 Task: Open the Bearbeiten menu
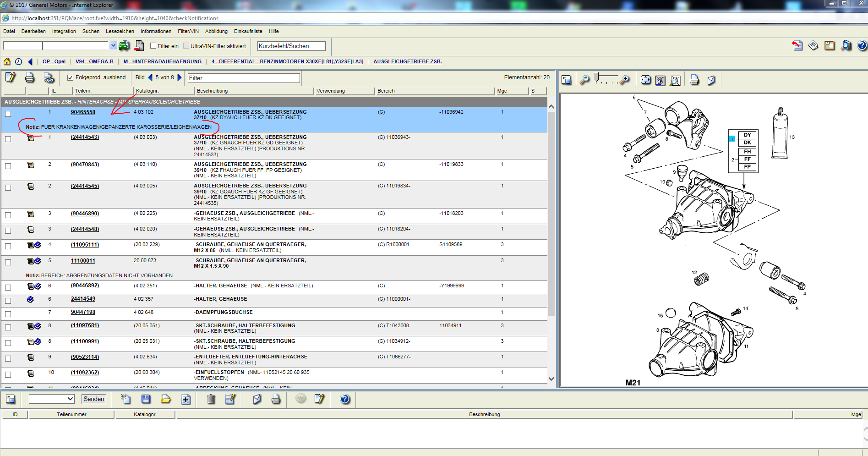[33, 31]
